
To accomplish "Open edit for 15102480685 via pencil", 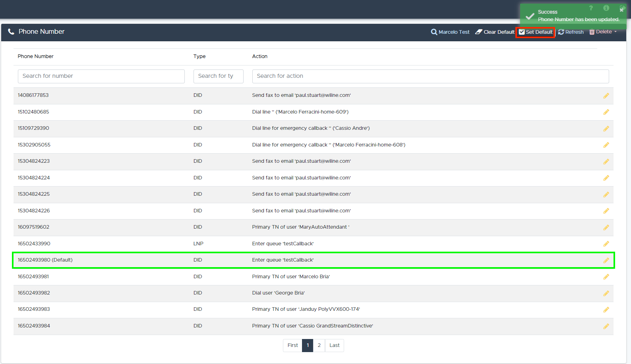I will pos(606,112).
